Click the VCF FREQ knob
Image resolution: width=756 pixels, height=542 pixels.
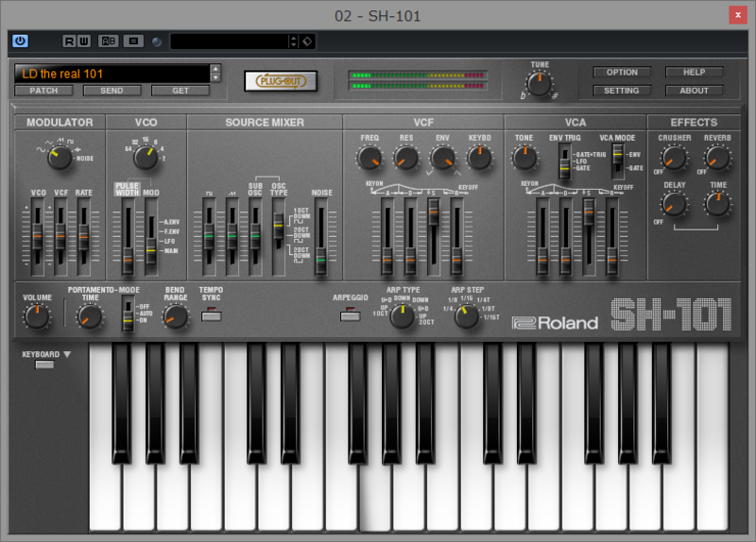coord(369,158)
